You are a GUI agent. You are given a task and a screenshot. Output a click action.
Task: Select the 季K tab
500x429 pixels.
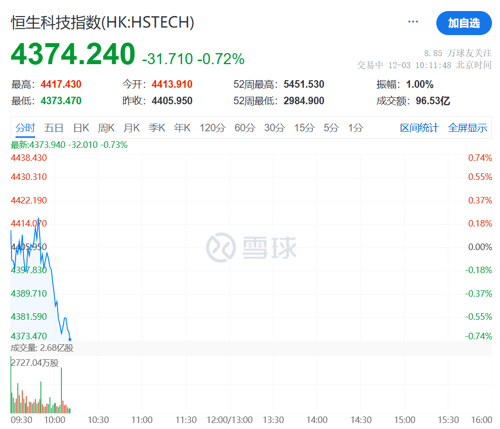point(157,128)
